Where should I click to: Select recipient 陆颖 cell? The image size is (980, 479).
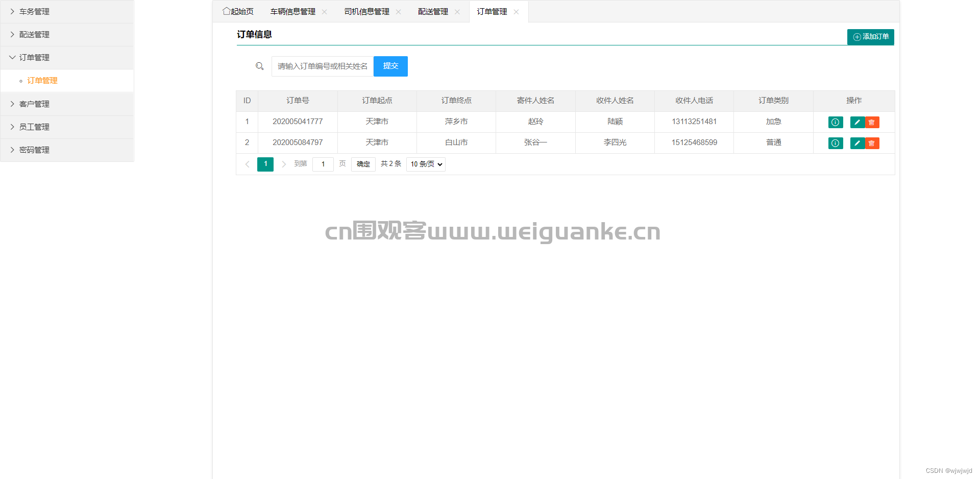coord(615,122)
